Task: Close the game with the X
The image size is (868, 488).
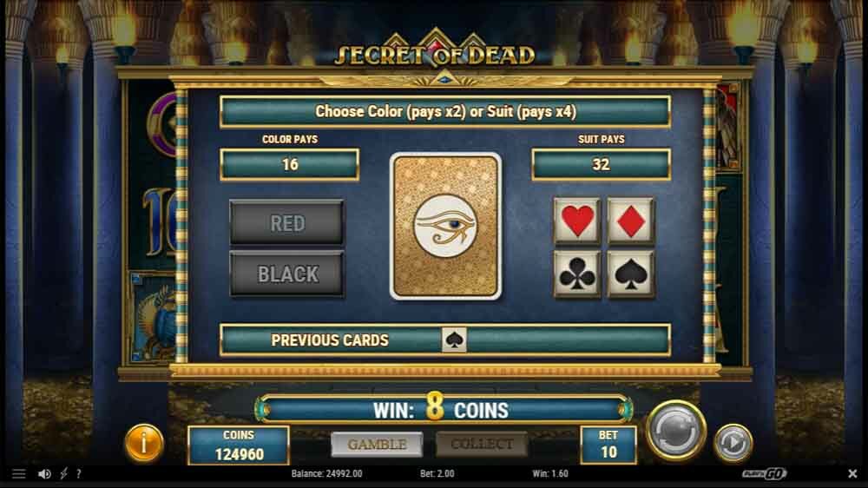Action: pyautogui.click(x=852, y=473)
